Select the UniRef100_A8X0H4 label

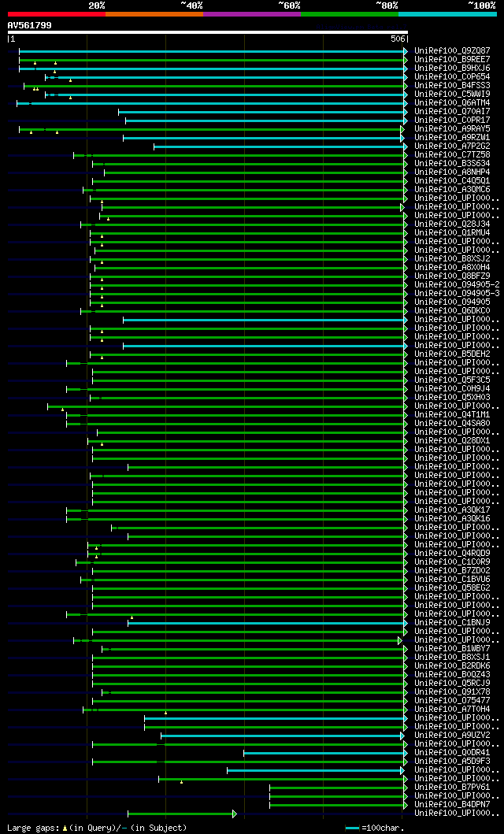tap(453, 268)
